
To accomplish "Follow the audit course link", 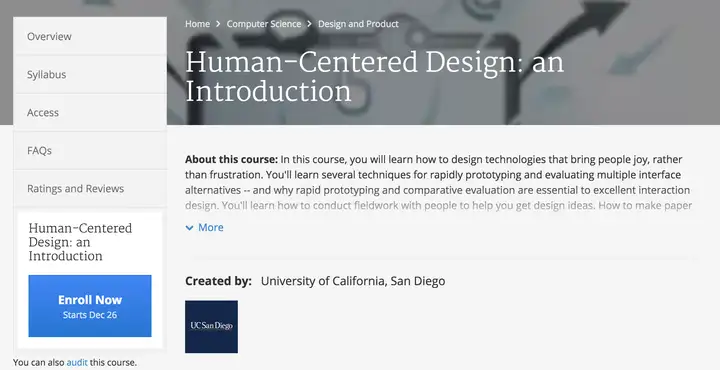I will click(x=77, y=362).
